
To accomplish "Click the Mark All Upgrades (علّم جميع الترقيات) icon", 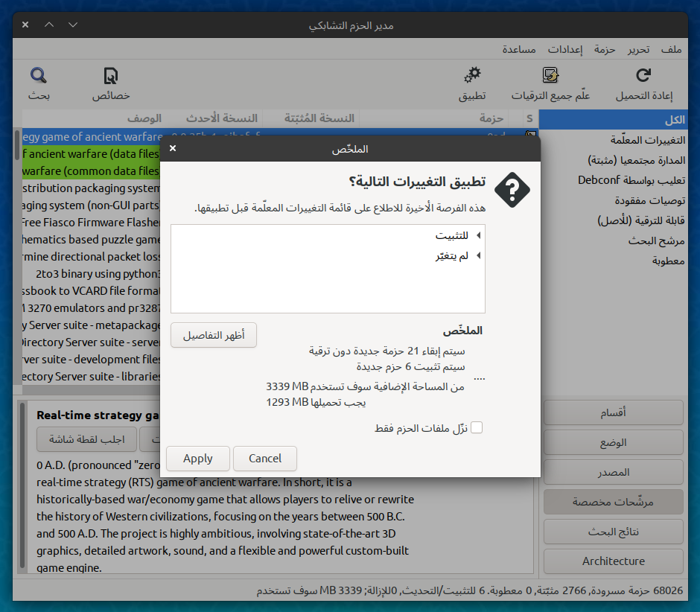I will click(x=550, y=75).
